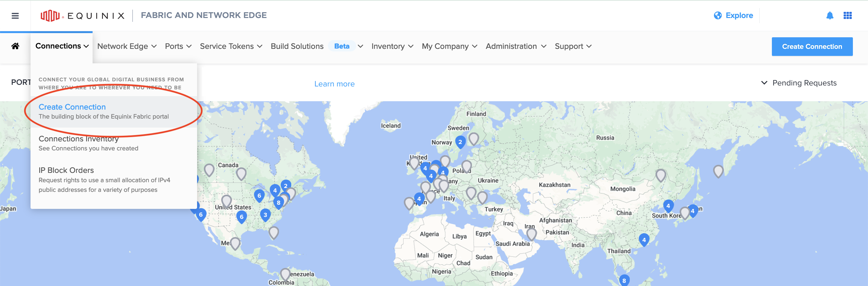
Task: Click the gray pin in far eastern Russia
Action: tap(718, 172)
